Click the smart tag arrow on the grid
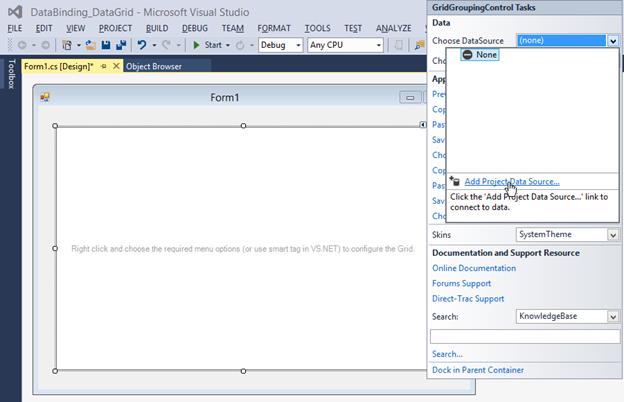 pyautogui.click(x=423, y=125)
